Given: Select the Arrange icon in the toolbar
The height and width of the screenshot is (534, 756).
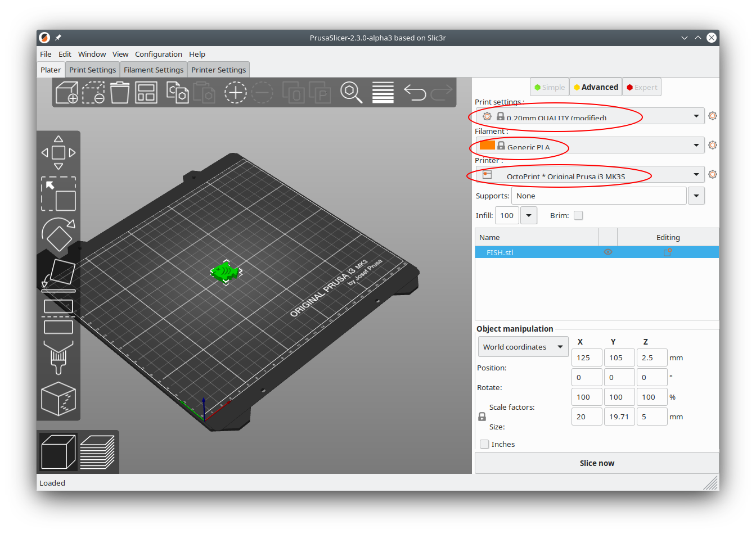Looking at the screenshot, I should coord(146,93).
